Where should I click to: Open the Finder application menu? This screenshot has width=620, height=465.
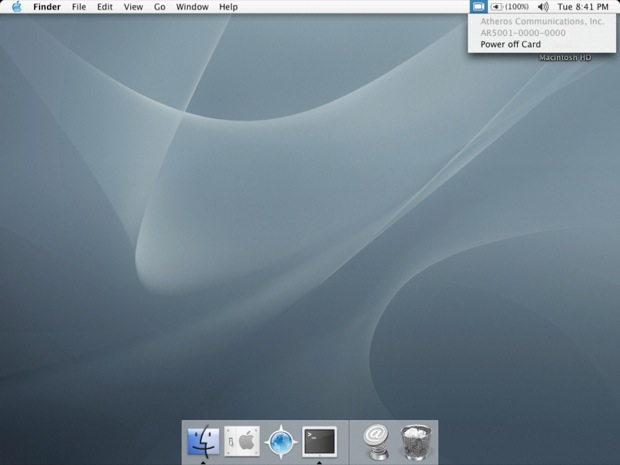pyautogui.click(x=47, y=7)
